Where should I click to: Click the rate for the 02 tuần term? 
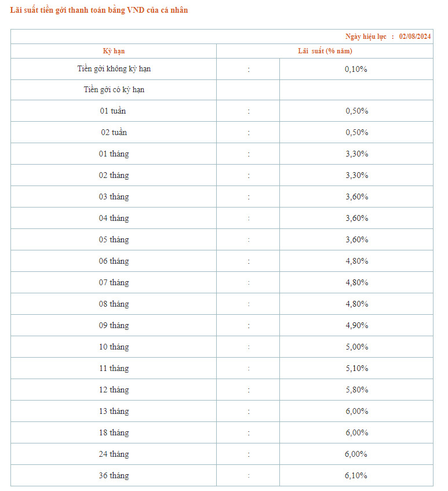pos(357,132)
